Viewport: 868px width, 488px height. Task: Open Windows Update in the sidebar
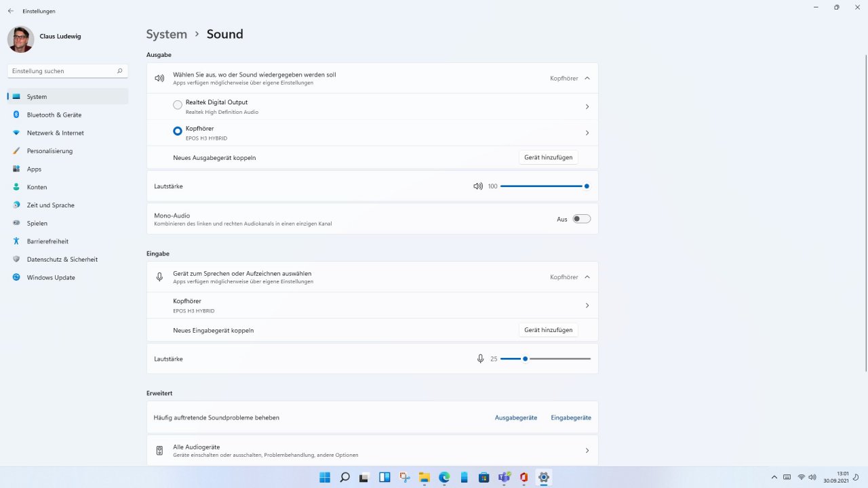pos(67,277)
